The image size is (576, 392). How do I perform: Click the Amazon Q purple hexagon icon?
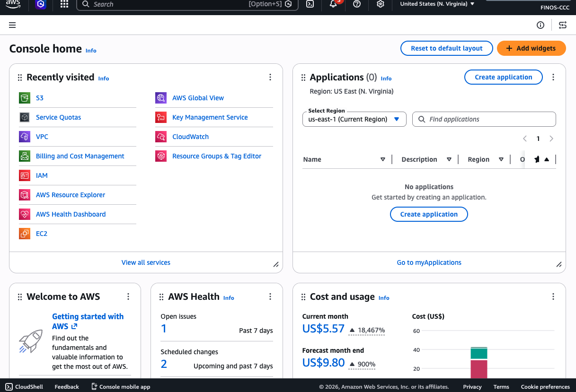[41, 4]
